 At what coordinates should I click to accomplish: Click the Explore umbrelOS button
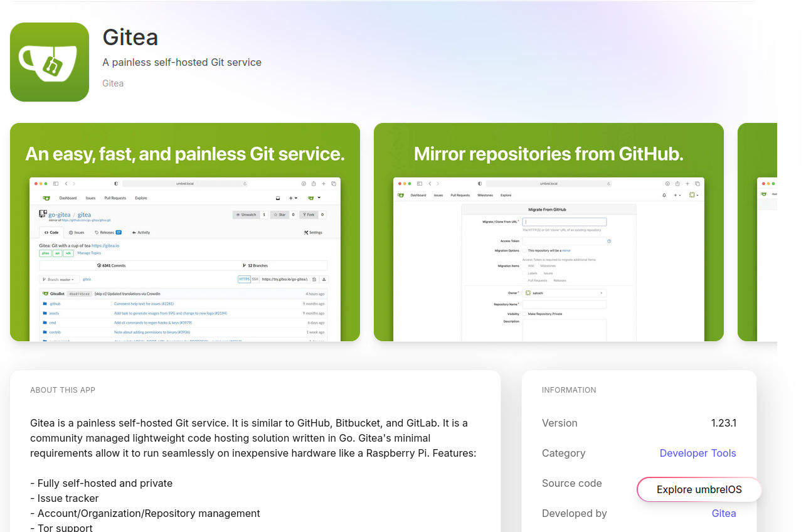click(699, 489)
